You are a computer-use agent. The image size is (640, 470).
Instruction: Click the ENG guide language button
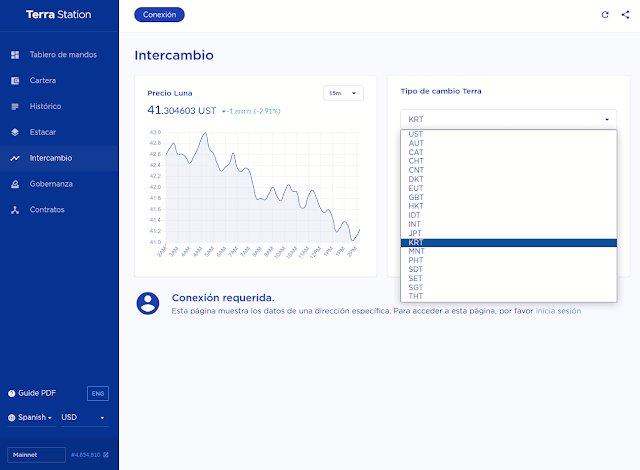point(98,394)
